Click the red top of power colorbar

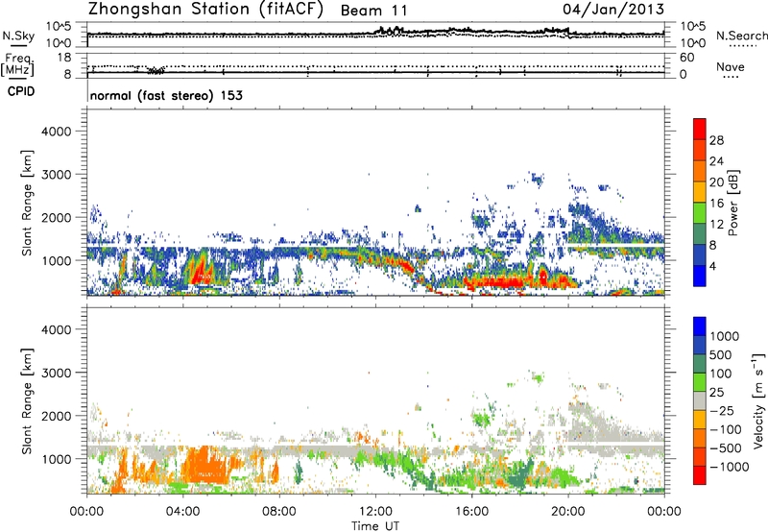pos(700,129)
